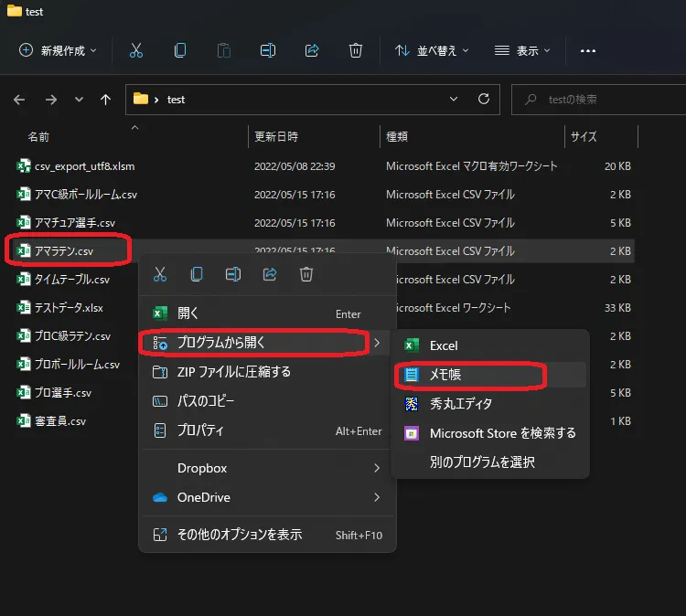Click the share icon in top toolbar

click(x=312, y=50)
